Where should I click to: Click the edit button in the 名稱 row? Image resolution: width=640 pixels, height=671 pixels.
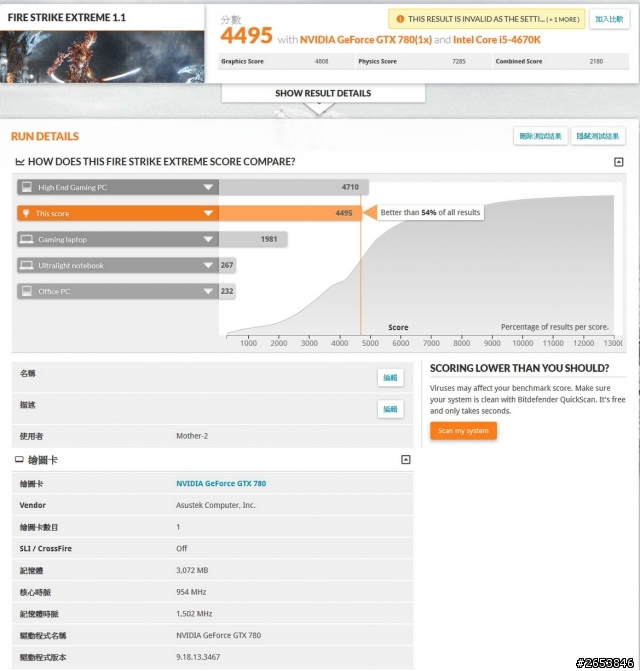click(x=390, y=378)
